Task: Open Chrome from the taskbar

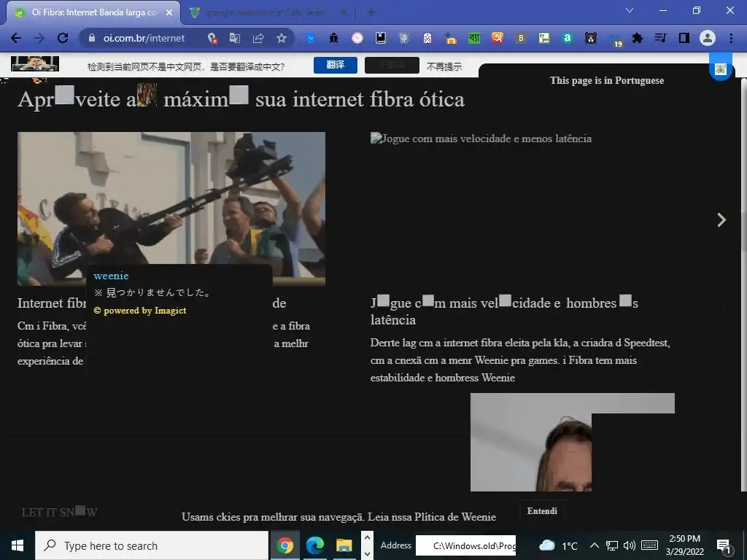Action: point(285,545)
